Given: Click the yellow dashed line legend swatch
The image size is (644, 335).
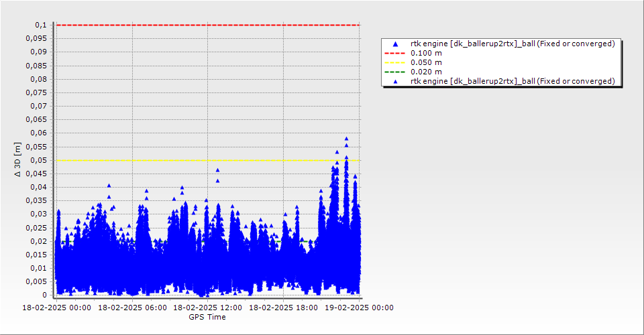Looking at the screenshot, I should click(394, 63).
